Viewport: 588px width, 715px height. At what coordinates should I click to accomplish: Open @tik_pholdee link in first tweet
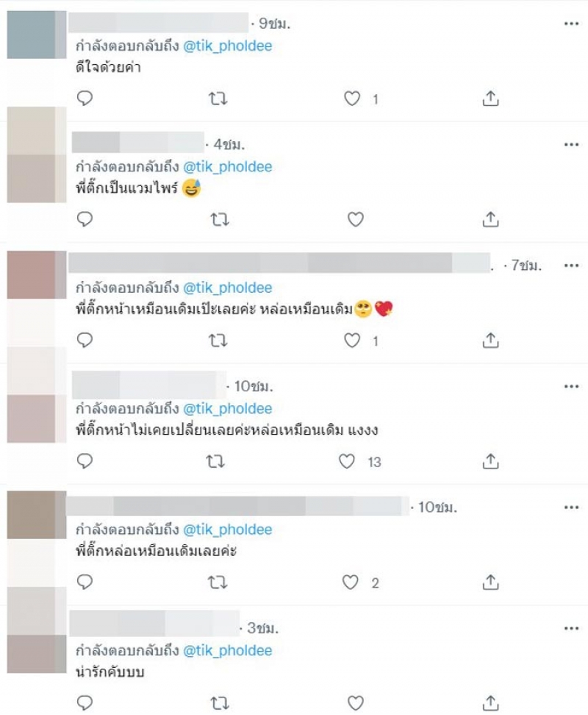click(x=227, y=46)
